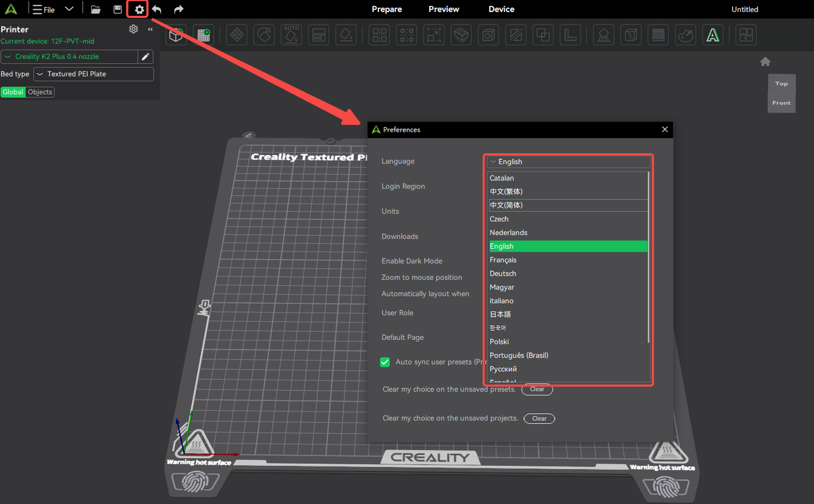The image size is (814, 504).
Task: Open printer settings gear in Printer panel
Action: click(133, 29)
